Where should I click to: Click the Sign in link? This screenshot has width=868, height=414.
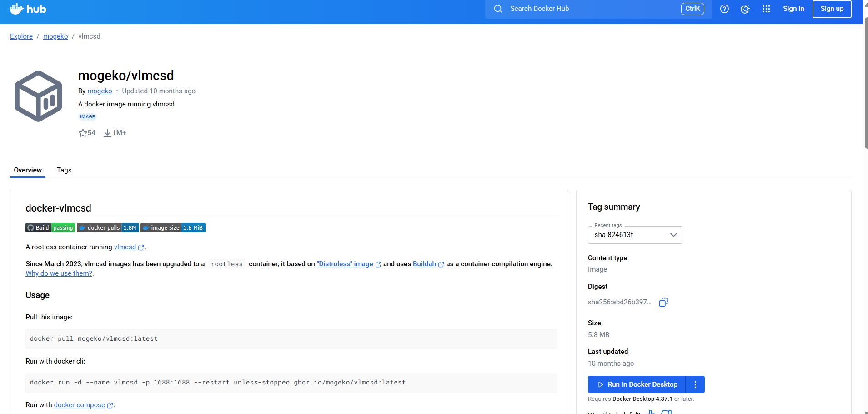(793, 9)
